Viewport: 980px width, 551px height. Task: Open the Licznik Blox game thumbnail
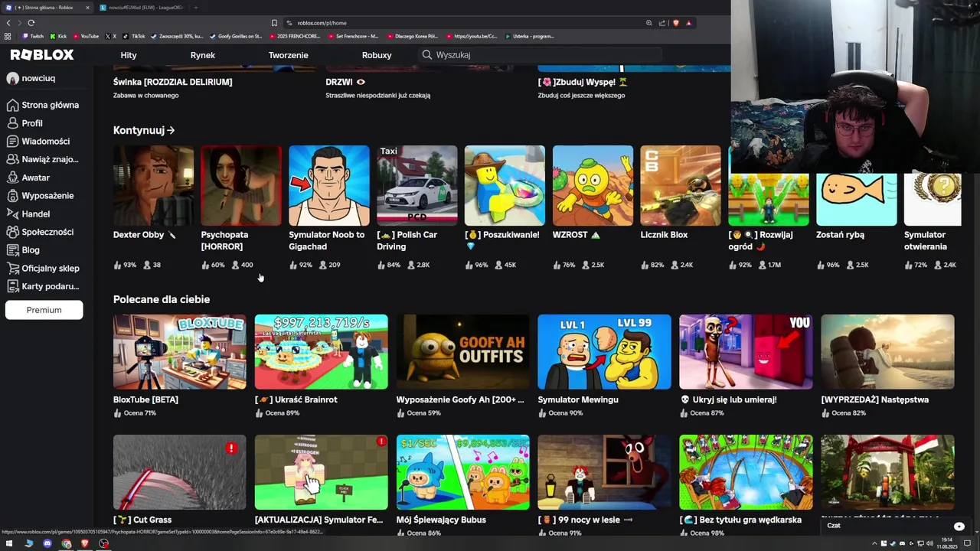coord(680,185)
